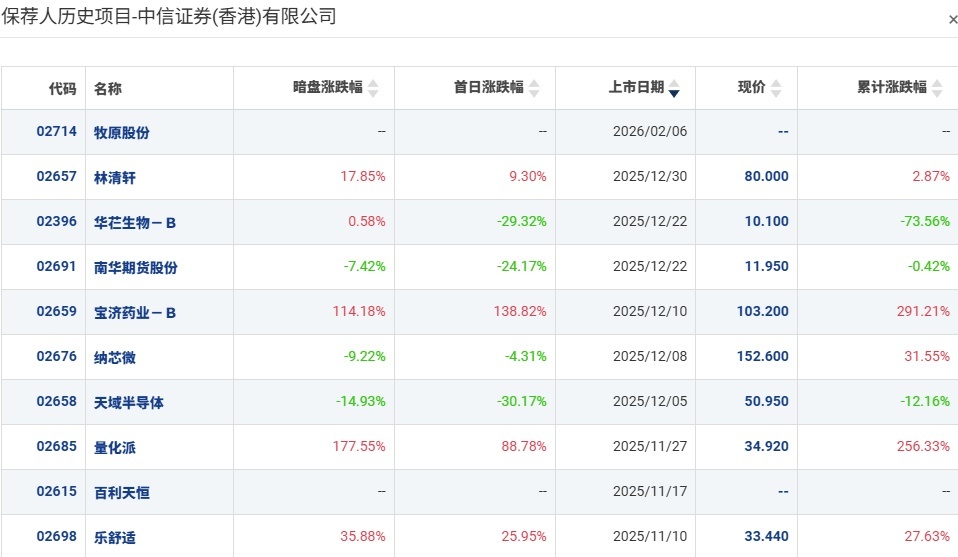Select the 现价 header label

pyautogui.click(x=751, y=87)
